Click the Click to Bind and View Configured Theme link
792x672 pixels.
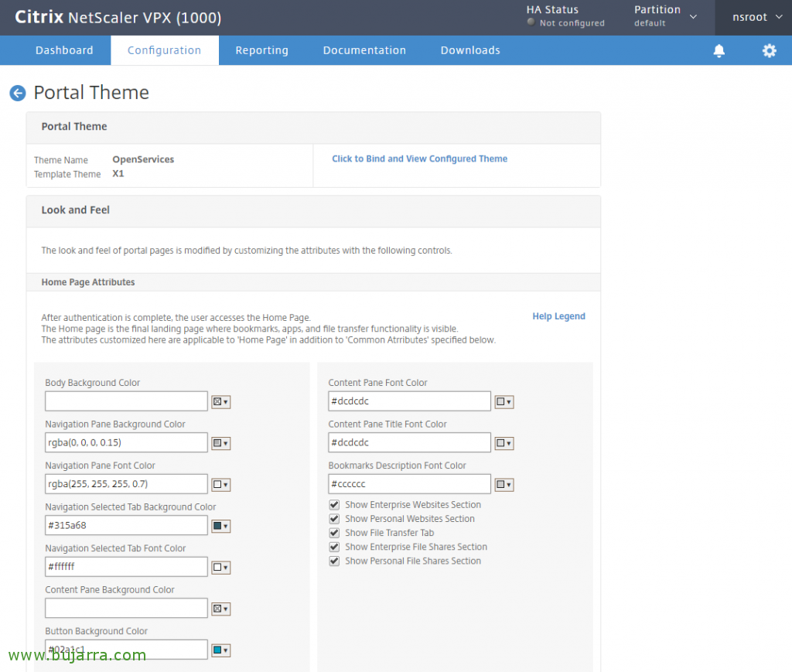pyautogui.click(x=419, y=159)
